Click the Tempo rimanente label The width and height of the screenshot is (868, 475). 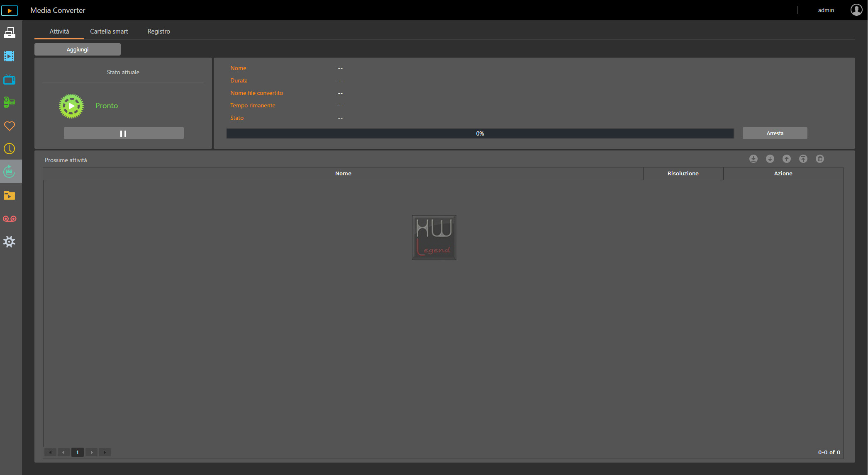click(253, 105)
